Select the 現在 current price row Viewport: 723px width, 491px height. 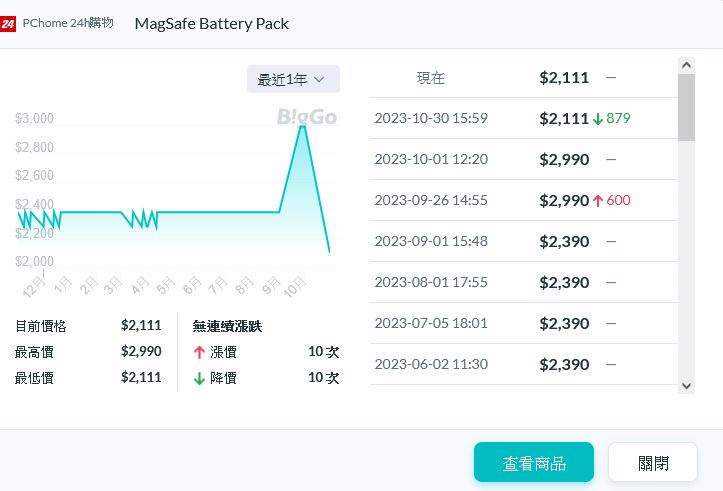pyautogui.click(x=520, y=77)
